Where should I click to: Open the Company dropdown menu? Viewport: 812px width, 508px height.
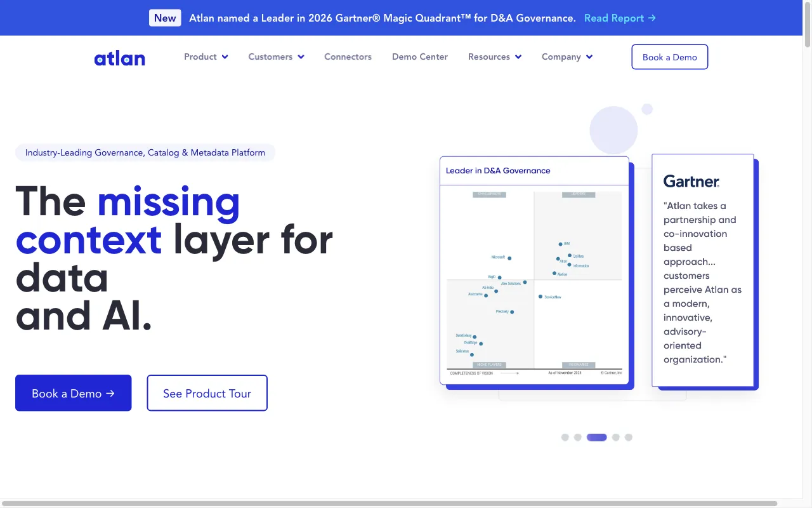click(567, 57)
